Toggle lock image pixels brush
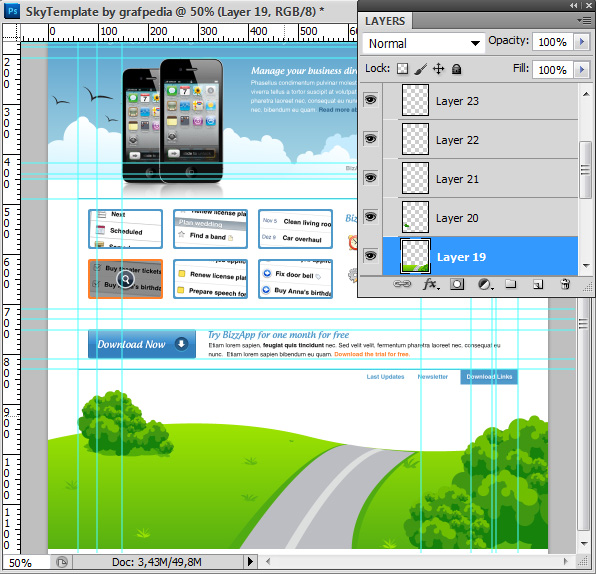 click(421, 69)
